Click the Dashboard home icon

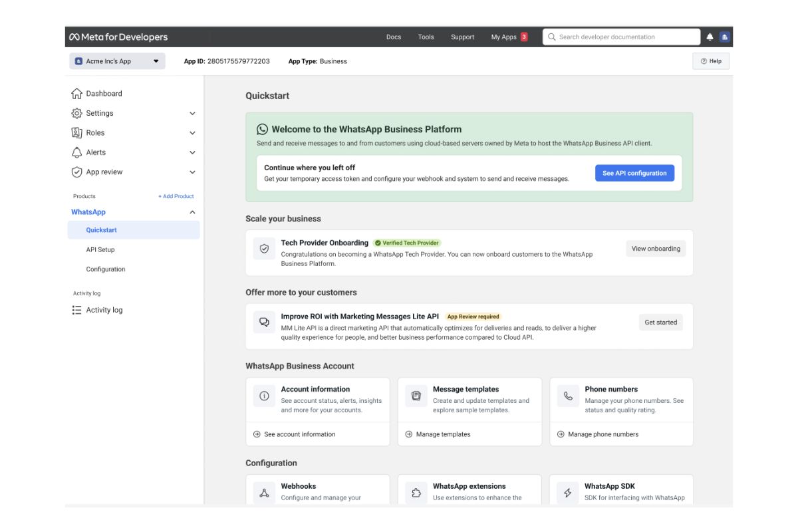coord(76,94)
